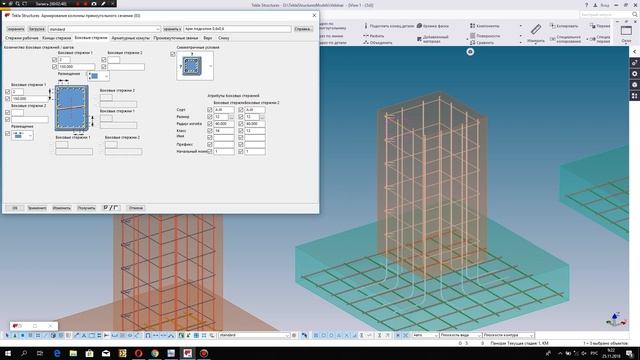The width and height of the screenshot is (640, 360).
Task: Toggle Сорт checkbox for second side bars column
Action: [x=240, y=110]
